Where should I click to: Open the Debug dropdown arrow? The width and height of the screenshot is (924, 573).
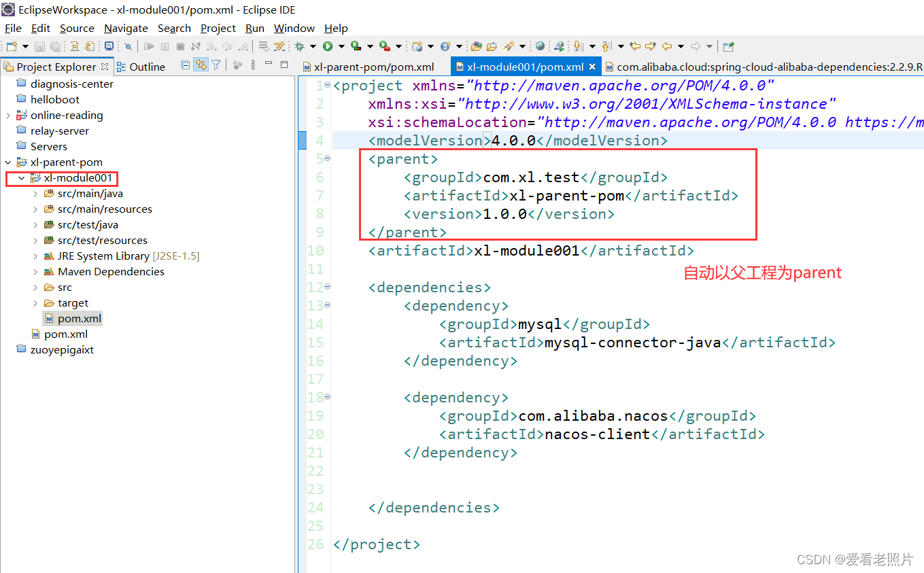point(313,46)
